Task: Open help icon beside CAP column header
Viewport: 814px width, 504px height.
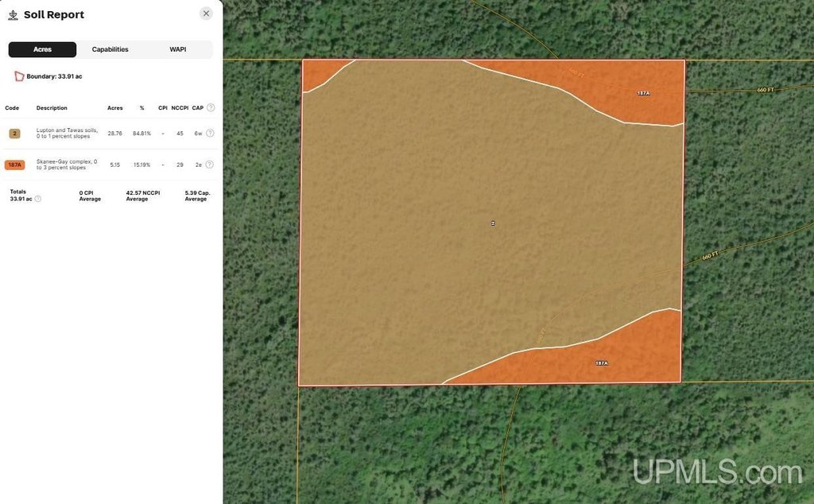Action: 211,107
